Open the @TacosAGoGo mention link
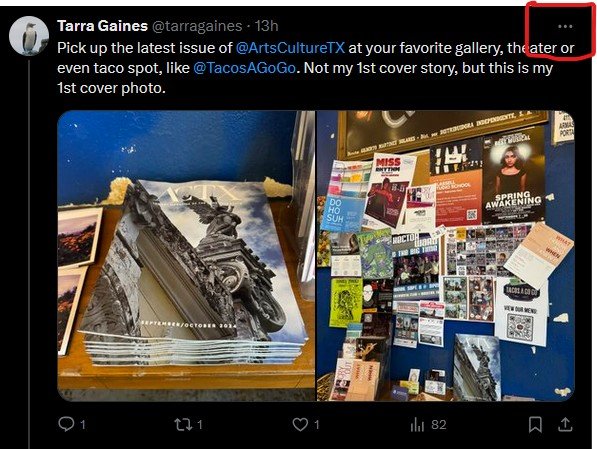 pos(244,68)
